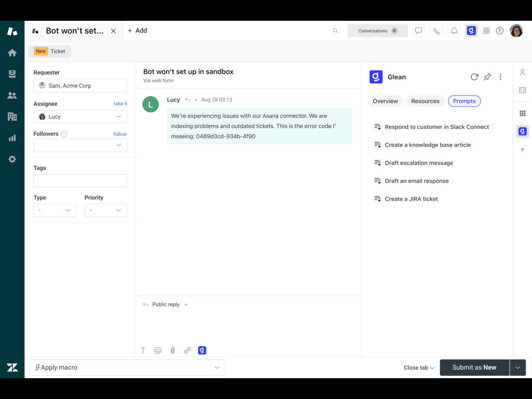Click into the Tags input field
This screenshot has width=532, height=399.
point(80,181)
